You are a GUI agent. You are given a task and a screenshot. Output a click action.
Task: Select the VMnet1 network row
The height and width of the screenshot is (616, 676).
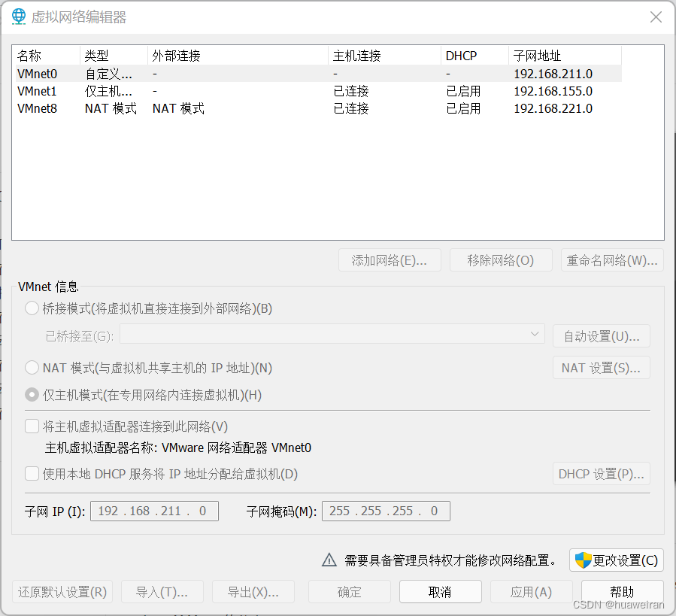(319, 91)
